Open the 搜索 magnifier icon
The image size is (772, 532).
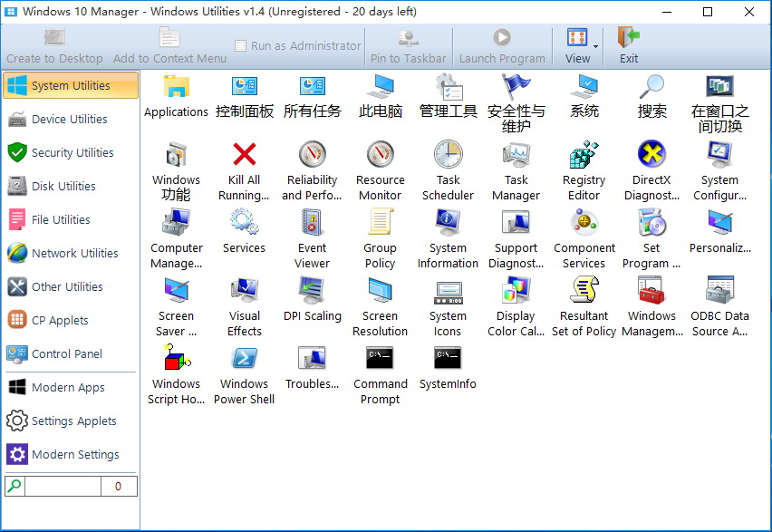(x=651, y=86)
